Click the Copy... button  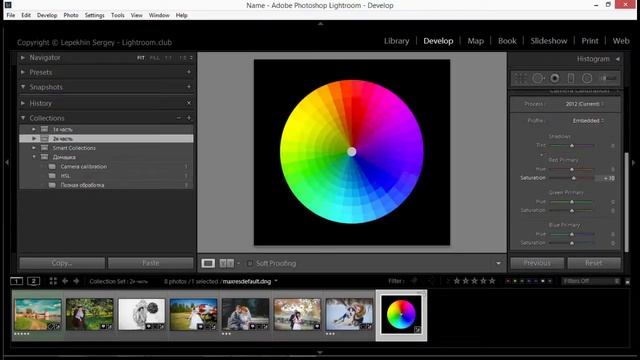pyautogui.click(x=62, y=263)
